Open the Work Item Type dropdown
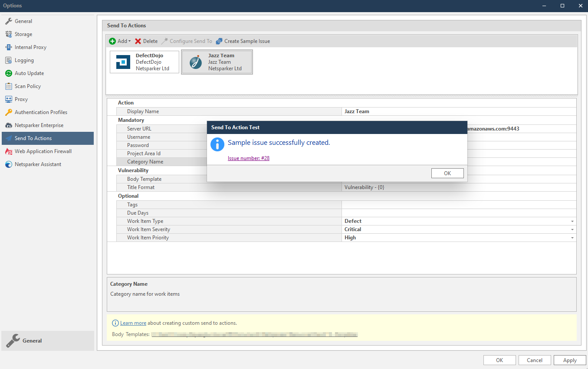 click(572, 221)
